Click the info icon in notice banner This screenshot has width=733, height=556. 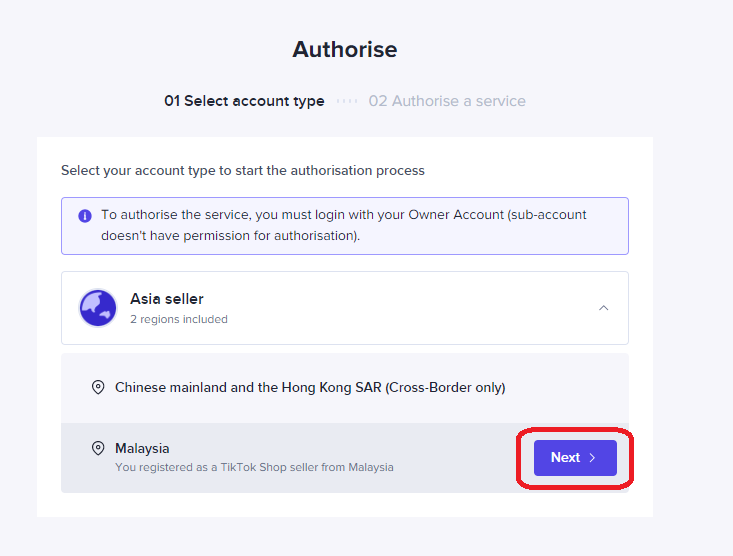pyautogui.click(x=85, y=215)
